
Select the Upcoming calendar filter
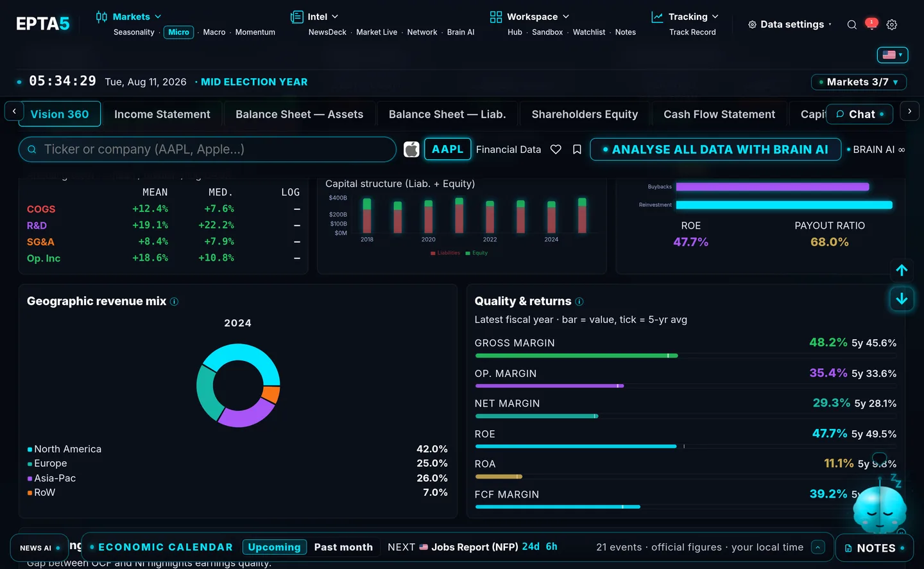(x=274, y=547)
